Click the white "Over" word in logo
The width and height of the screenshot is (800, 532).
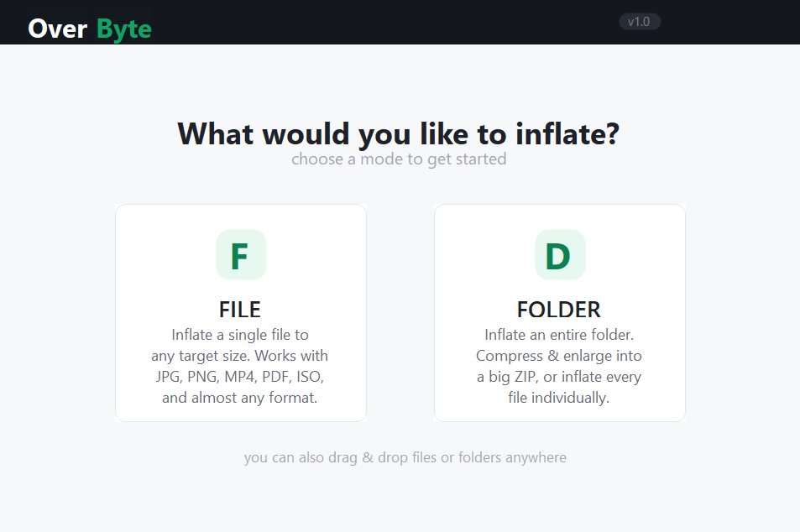pos(58,29)
